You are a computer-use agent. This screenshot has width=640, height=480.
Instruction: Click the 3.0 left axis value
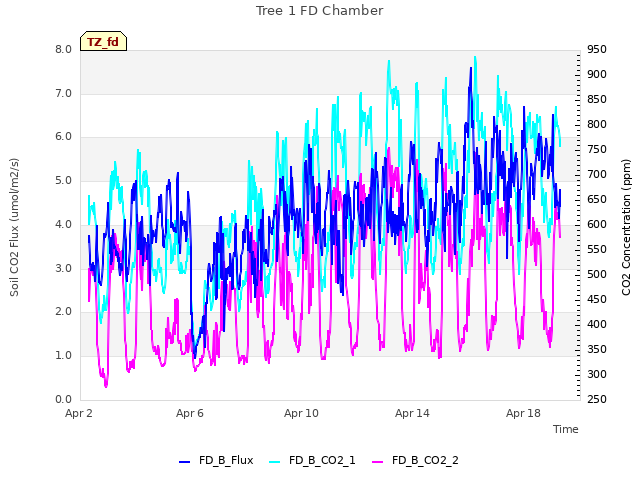tap(64, 268)
